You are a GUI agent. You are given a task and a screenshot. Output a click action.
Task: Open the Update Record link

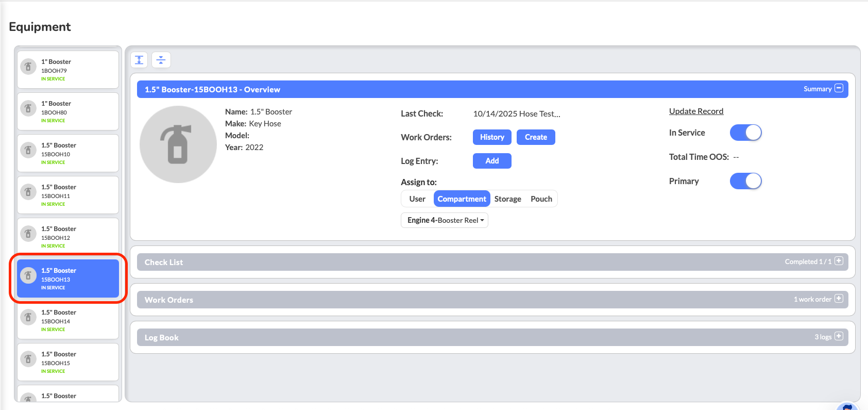coord(696,111)
